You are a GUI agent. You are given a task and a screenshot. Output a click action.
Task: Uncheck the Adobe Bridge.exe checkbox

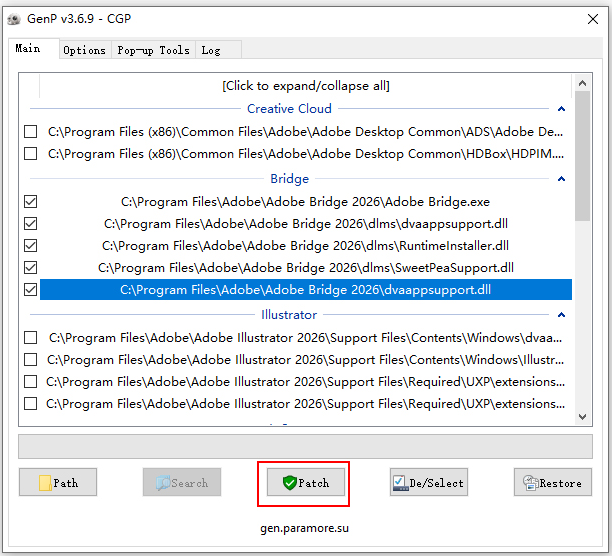point(30,202)
